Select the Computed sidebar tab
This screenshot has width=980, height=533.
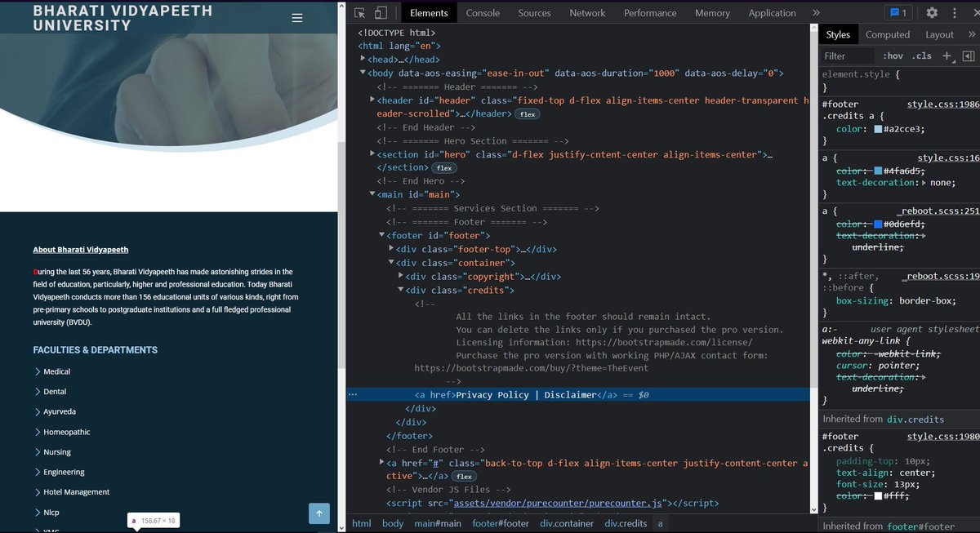pos(888,35)
